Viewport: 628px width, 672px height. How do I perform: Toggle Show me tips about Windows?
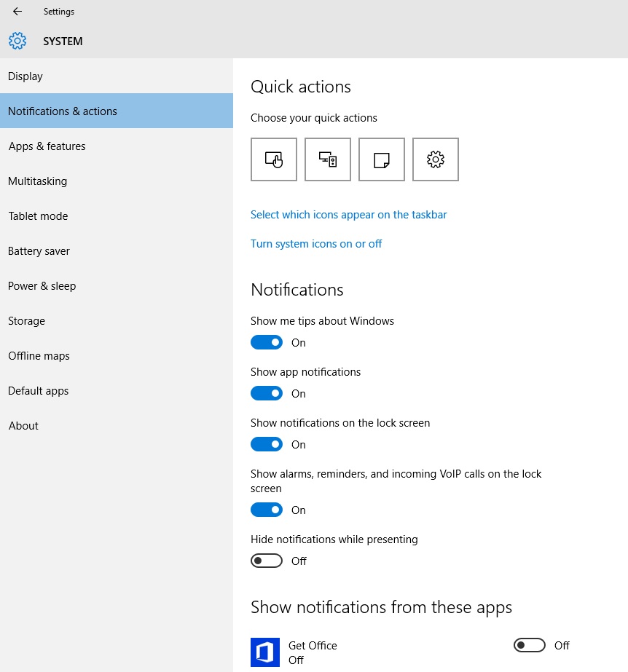pyautogui.click(x=267, y=342)
